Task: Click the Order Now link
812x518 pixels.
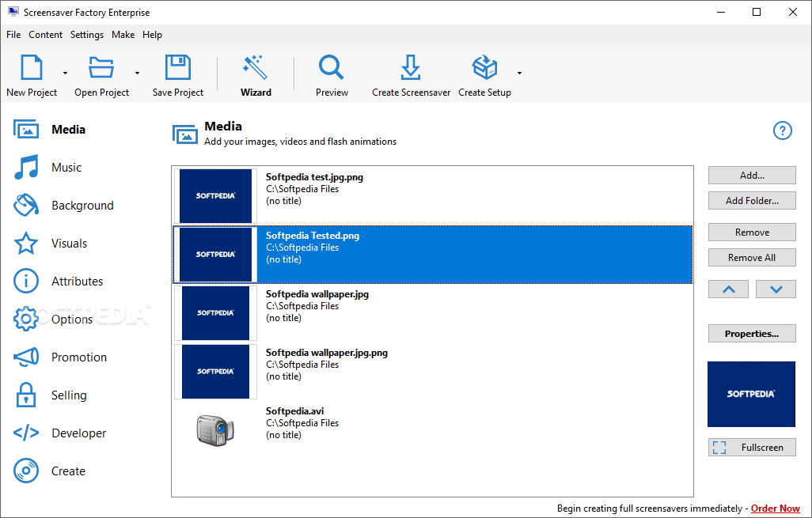Action: pos(776,509)
